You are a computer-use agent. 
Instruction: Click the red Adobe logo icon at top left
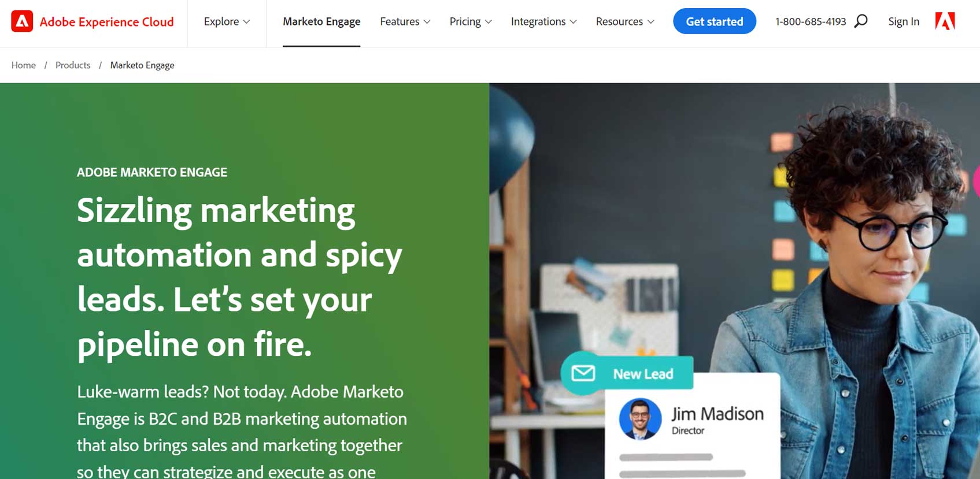point(22,21)
